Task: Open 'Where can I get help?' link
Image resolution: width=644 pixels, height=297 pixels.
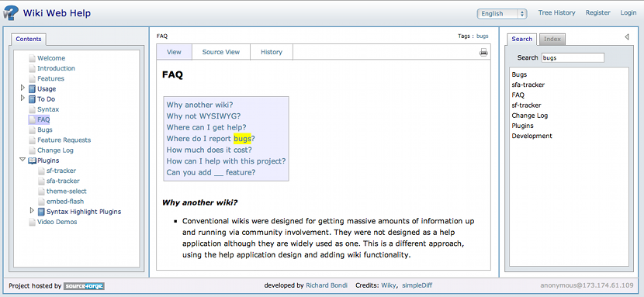Action: pyautogui.click(x=206, y=127)
